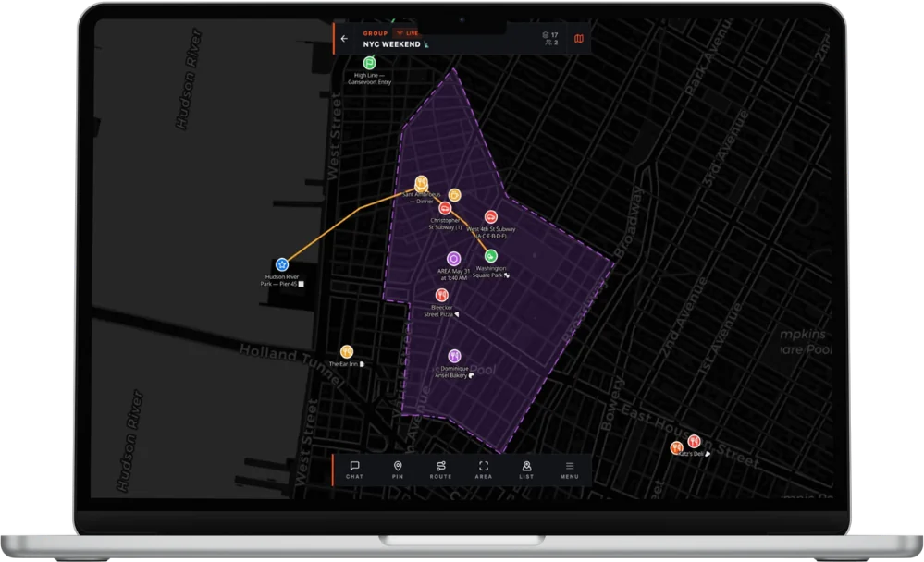Click the AREA May 31 at 1:40 AM label
The image size is (924, 562).
pyautogui.click(x=453, y=275)
